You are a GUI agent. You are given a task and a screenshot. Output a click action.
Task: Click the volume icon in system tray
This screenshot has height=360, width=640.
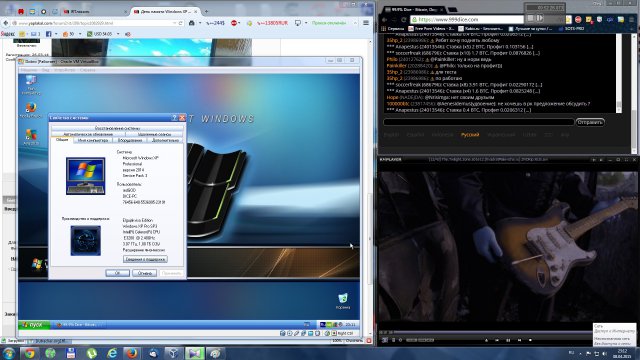tap(604, 353)
